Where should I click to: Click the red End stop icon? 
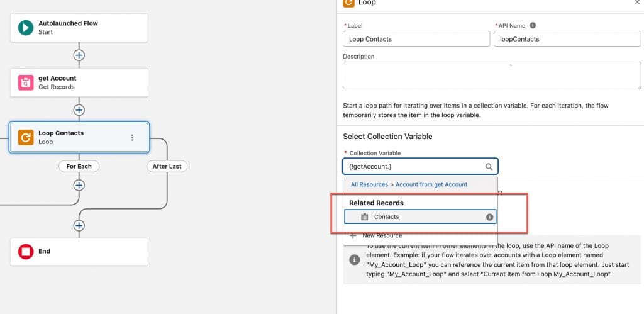tap(25, 252)
